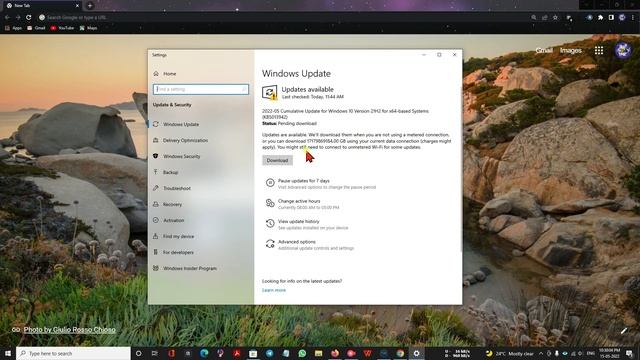Click Pause updates for 7 days
The image size is (640, 360).
[304, 181]
